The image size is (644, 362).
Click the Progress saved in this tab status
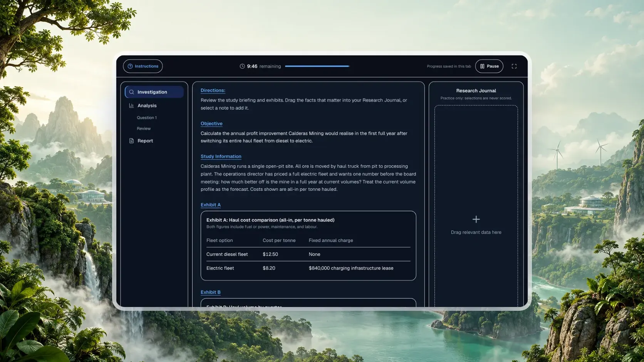point(449,66)
